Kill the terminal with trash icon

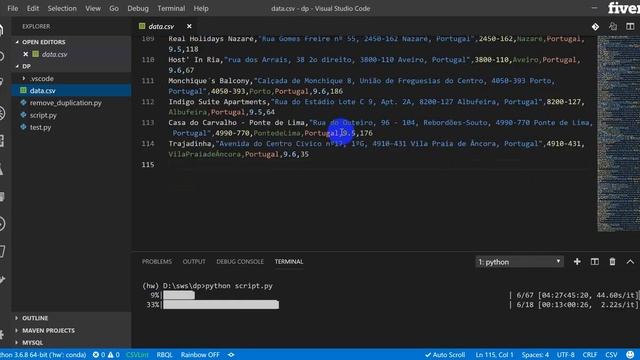612,262
